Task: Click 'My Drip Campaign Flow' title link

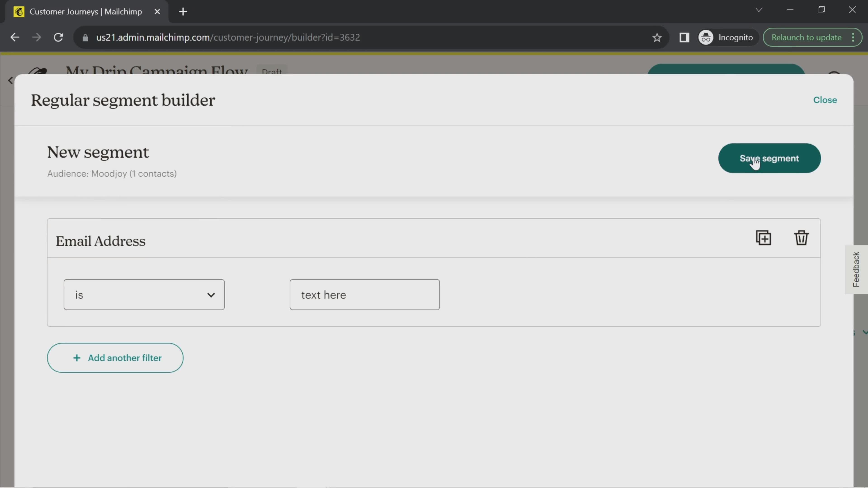Action: pyautogui.click(x=157, y=71)
